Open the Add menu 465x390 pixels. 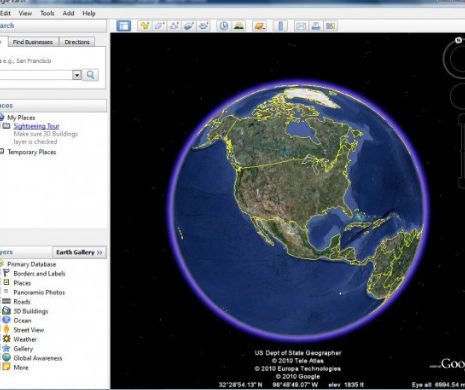(68, 13)
